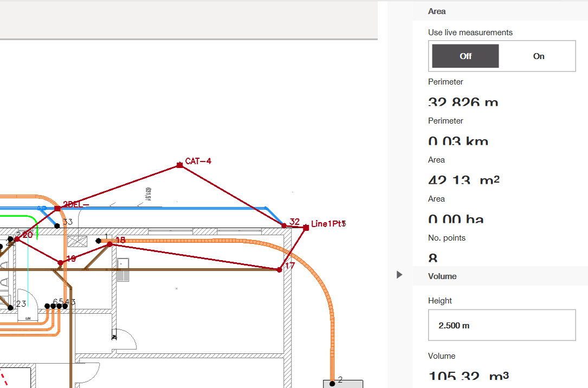Turn live measurements Off
Image resolution: width=588 pixels, height=388 pixels.
466,56
